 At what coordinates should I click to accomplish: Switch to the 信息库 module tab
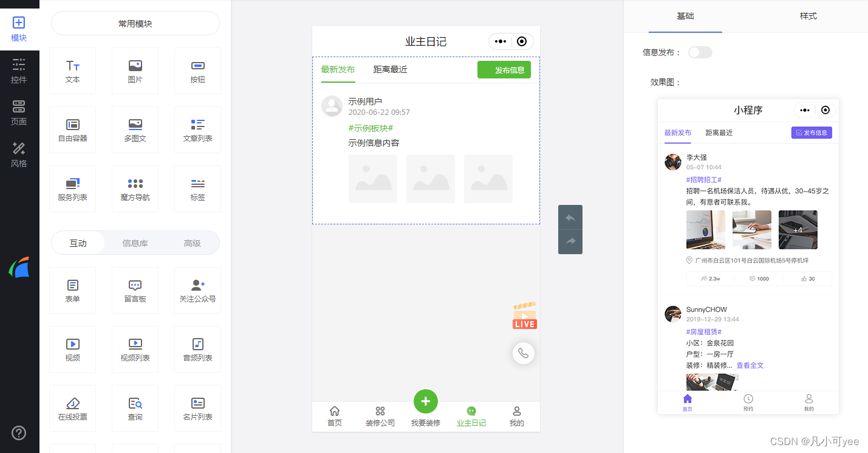(135, 243)
